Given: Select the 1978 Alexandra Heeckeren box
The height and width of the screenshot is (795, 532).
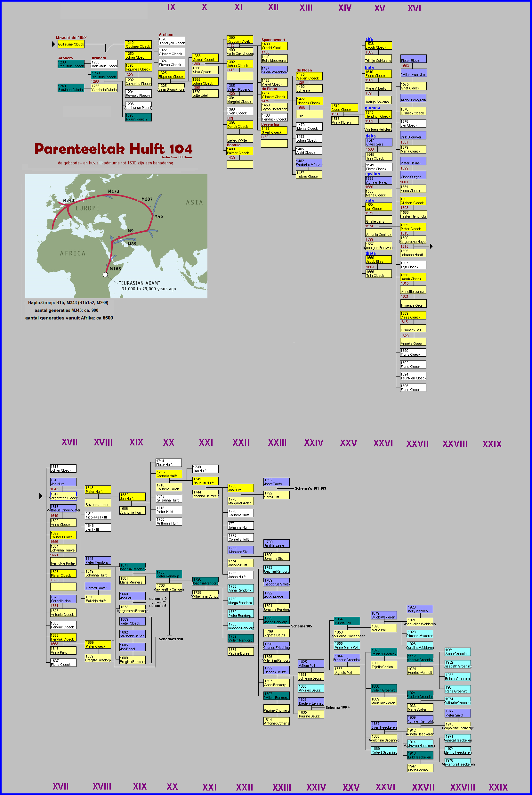Looking at the screenshot, I should click(458, 762).
